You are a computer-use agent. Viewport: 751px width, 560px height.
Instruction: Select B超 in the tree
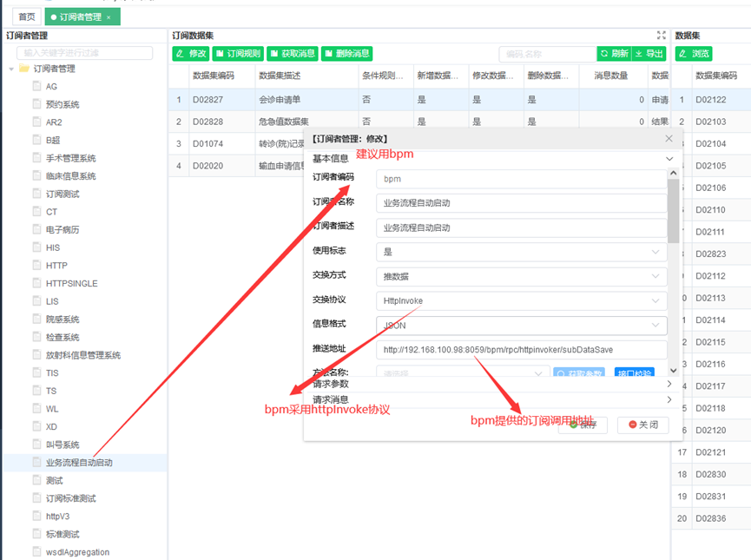coord(53,141)
